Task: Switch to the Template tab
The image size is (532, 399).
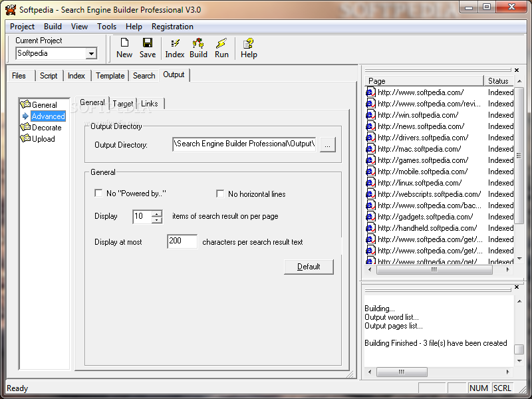Action: point(110,76)
